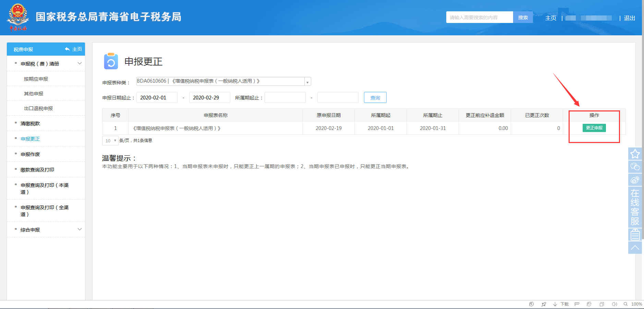Click the 所属期起 start date field
Image resolution: width=644 pixels, height=309 pixels.
point(285,98)
